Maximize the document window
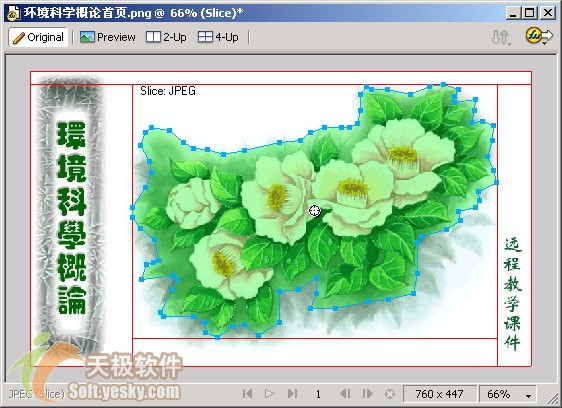This screenshot has width=562, height=408. [530, 13]
